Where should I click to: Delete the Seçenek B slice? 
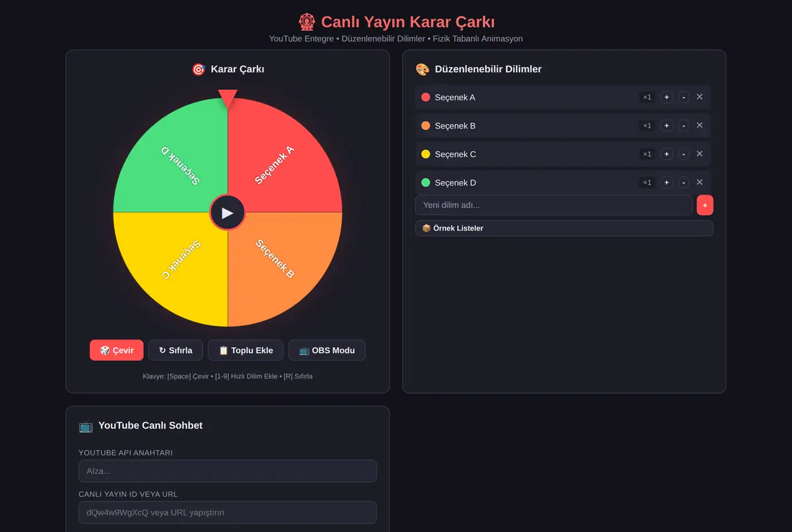click(700, 125)
